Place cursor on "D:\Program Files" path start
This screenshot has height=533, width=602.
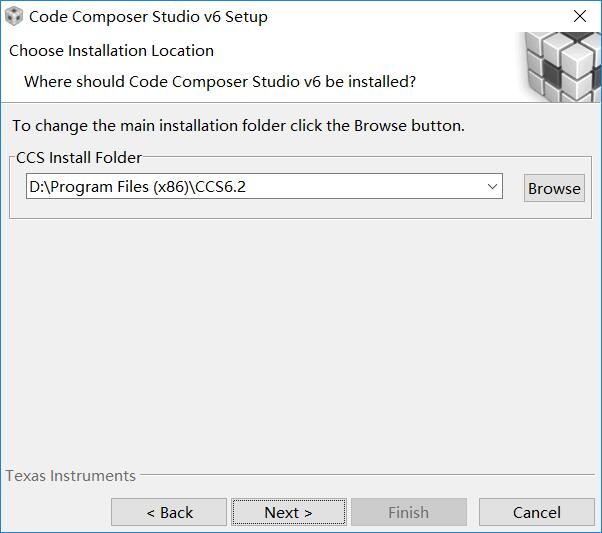[31, 187]
